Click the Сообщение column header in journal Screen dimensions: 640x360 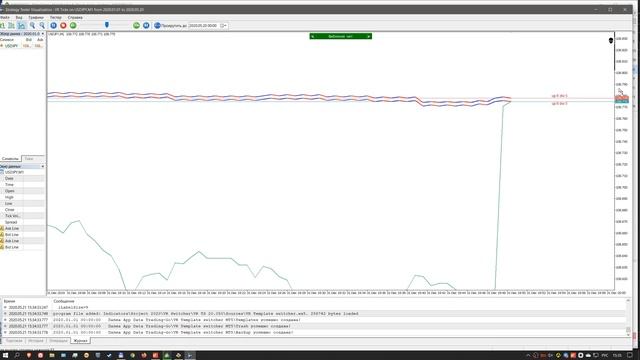(64, 301)
